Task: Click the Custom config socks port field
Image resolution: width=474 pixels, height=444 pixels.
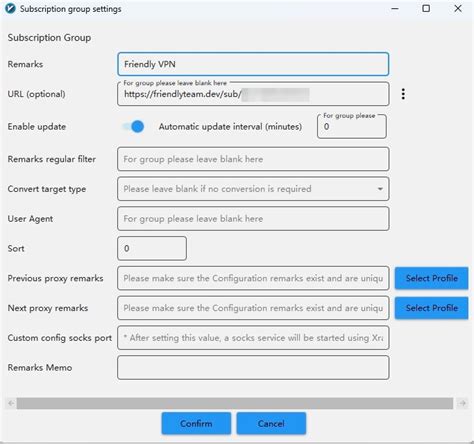Action: click(x=253, y=338)
